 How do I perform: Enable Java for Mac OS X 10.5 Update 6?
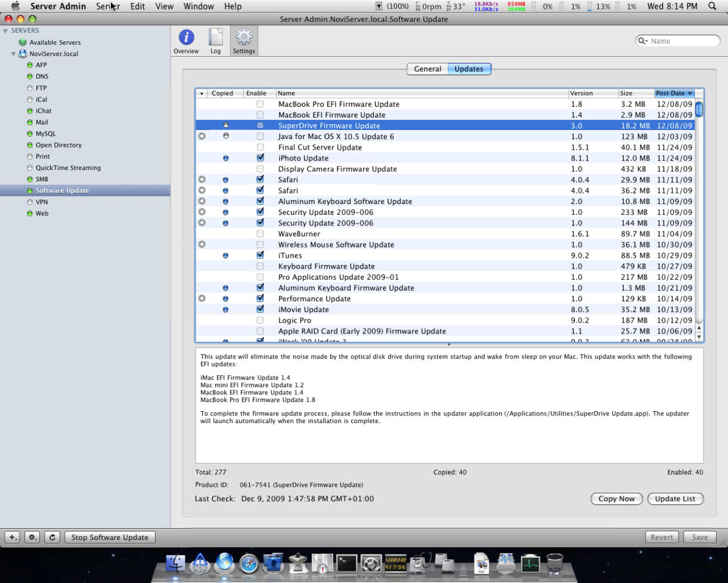[x=260, y=136]
